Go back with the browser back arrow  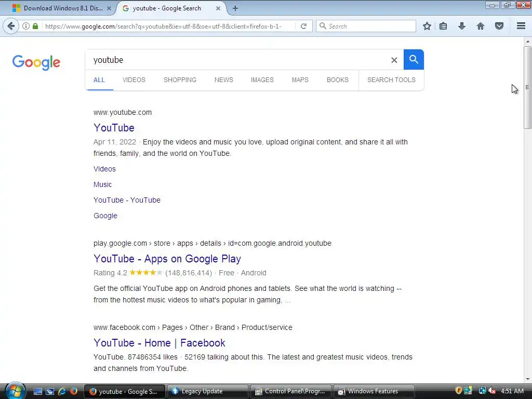(11, 26)
